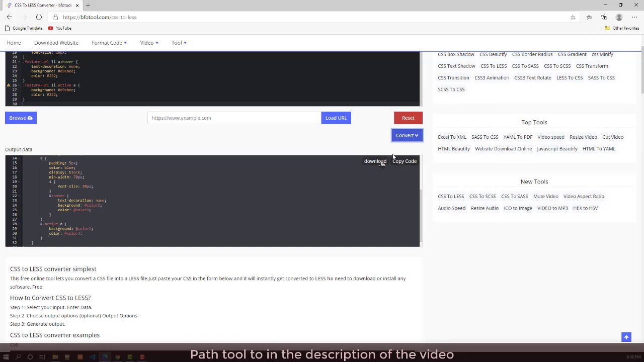
Task: Open Google Translate bookmark
Action: [23, 28]
